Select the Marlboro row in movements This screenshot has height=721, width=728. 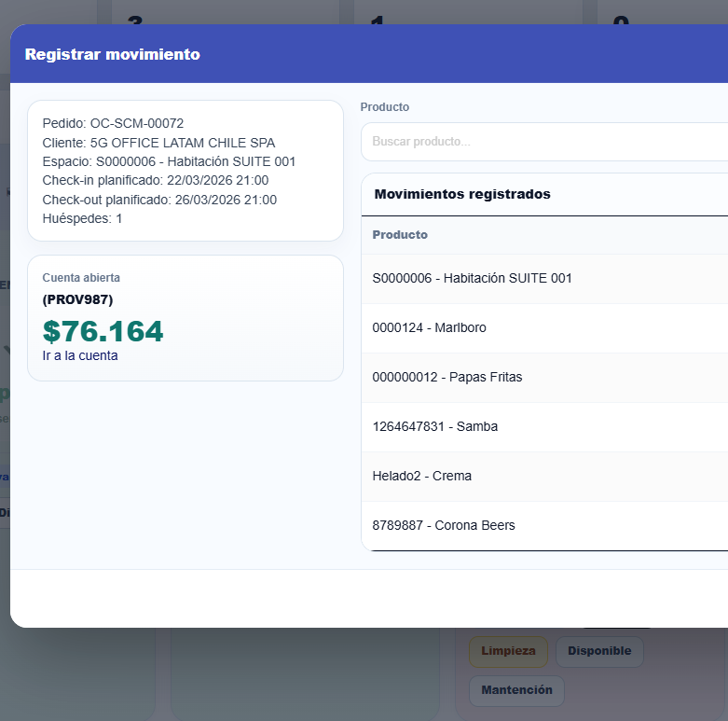coord(429,327)
